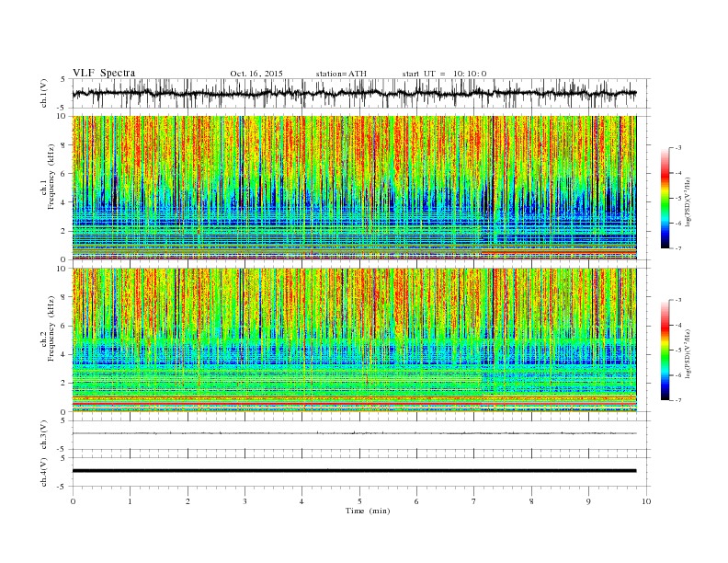Select the "start UT = 10:10:0" text

click(x=444, y=74)
